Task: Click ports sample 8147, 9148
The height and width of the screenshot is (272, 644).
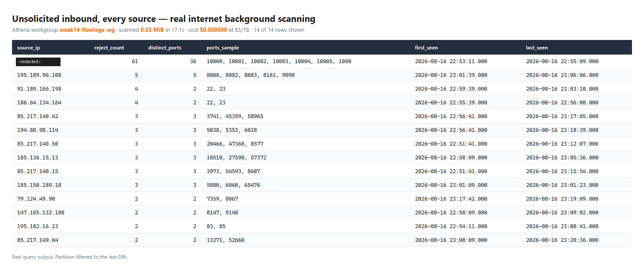Action: coord(222,213)
